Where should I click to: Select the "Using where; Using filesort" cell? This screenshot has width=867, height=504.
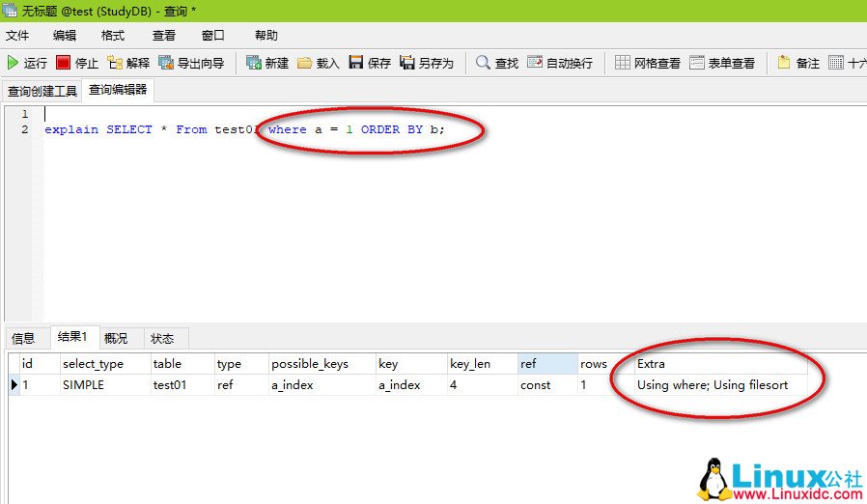(720, 384)
